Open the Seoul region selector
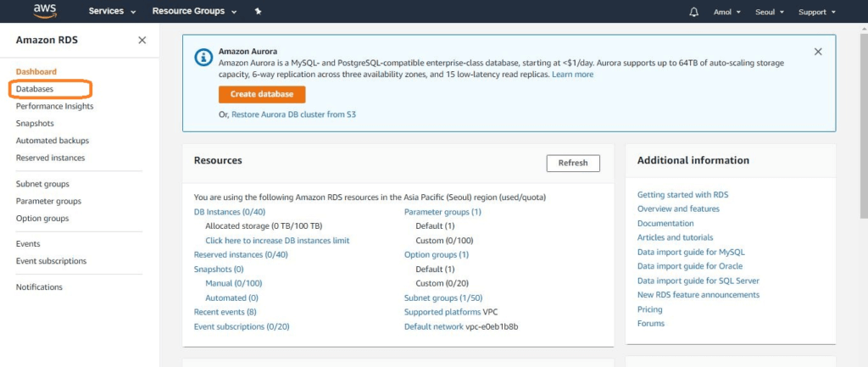The width and height of the screenshot is (868, 367). tap(770, 12)
